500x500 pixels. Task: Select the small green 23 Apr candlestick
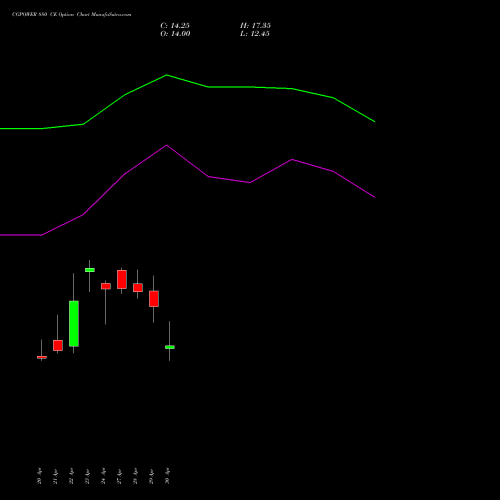(x=90, y=270)
